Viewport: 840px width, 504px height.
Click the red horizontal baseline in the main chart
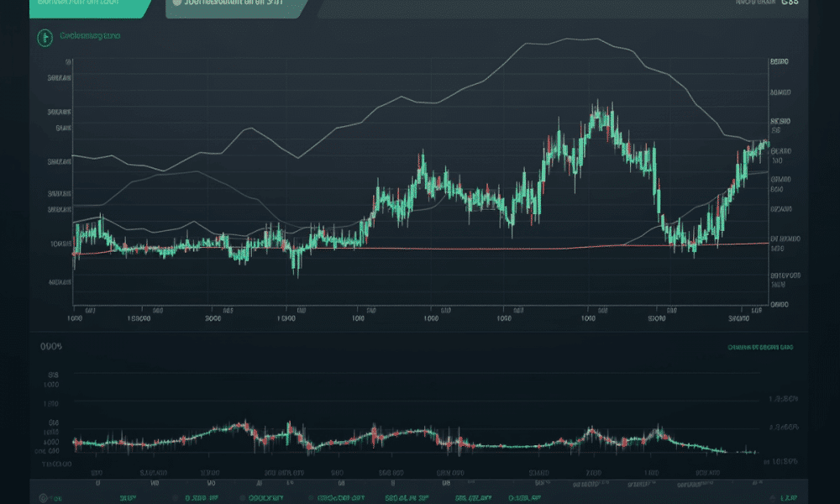point(420,248)
